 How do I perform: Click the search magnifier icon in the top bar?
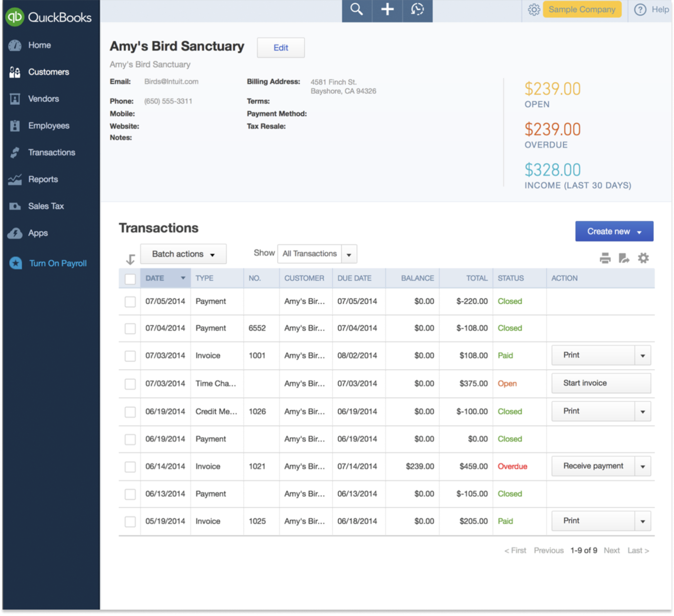click(x=356, y=10)
